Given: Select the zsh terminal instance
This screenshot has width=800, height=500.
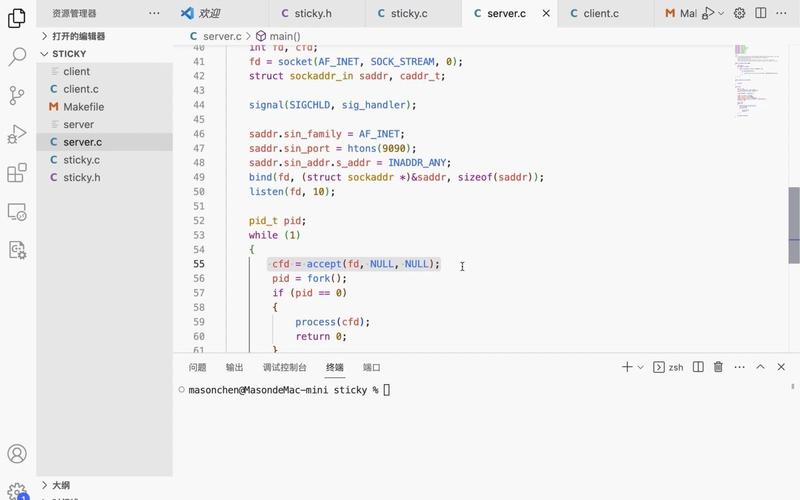Looking at the screenshot, I should click(x=668, y=367).
